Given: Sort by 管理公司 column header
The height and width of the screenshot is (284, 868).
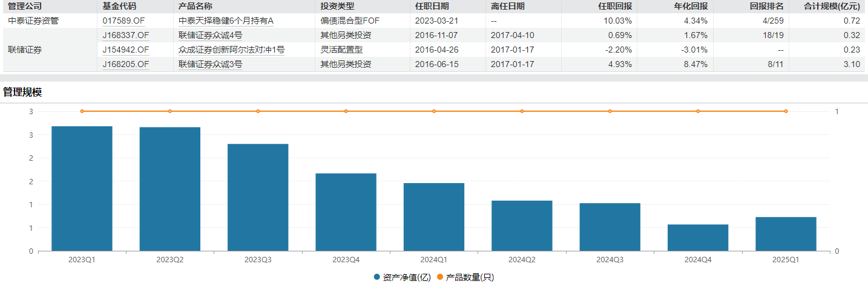Looking at the screenshot, I should click(x=24, y=6).
